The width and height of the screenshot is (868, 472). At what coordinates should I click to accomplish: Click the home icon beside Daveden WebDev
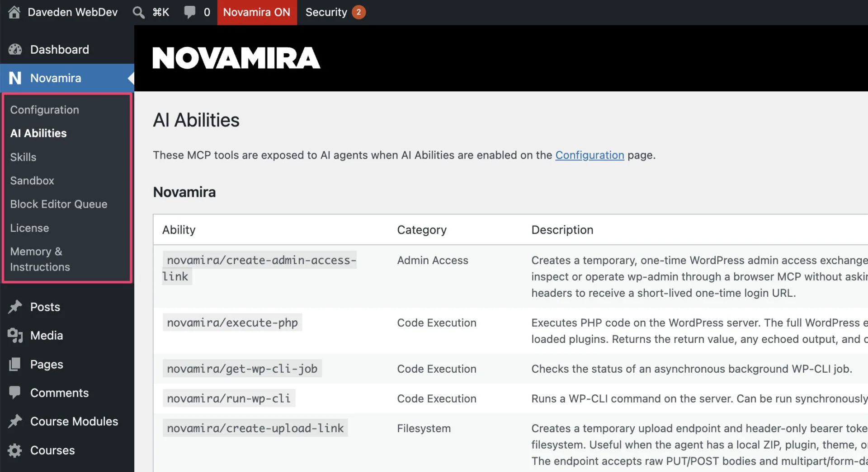click(14, 12)
